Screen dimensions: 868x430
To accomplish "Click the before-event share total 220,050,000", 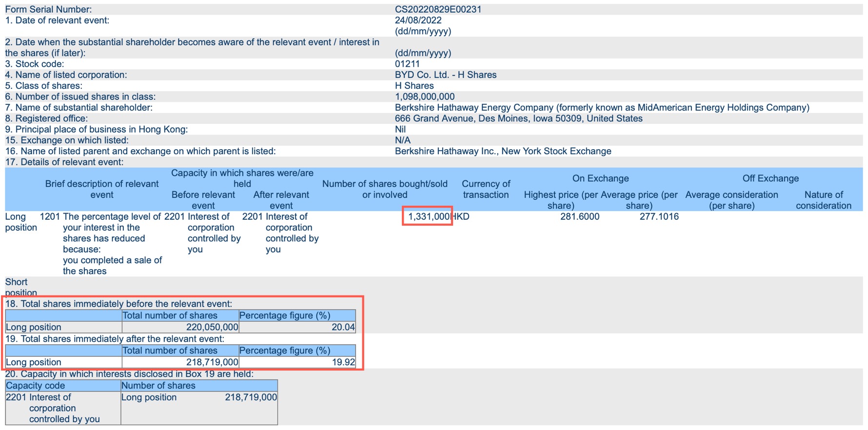I will point(212,327).
